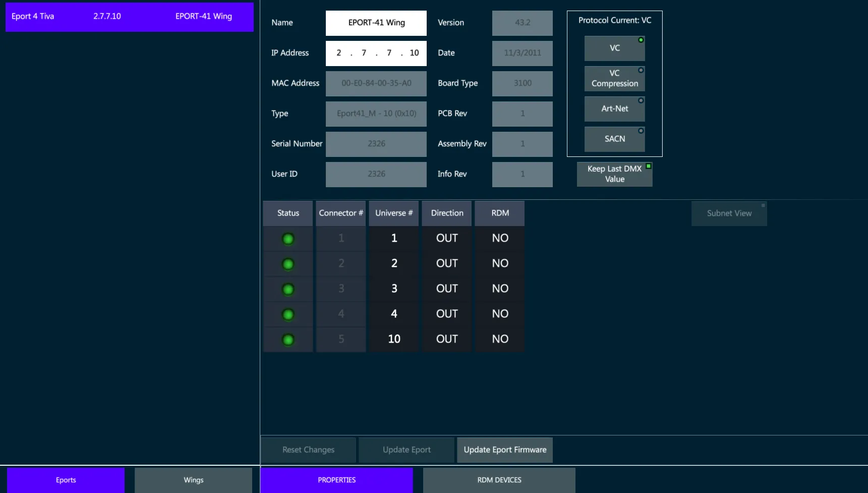
Task: Switch to the Wings tab
Action: pyautogui.click(x=193, y=480)
